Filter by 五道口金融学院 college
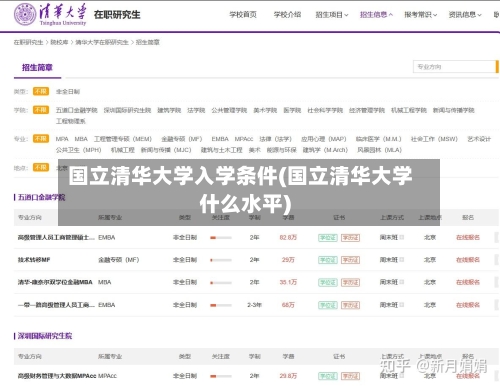 coord(76,110)
